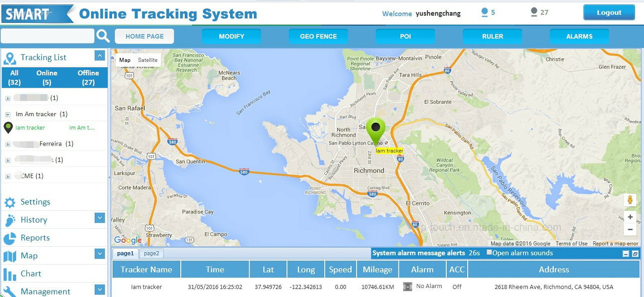Select the 31/05/2016 16:25:02 time cell

tap(215, 287)
